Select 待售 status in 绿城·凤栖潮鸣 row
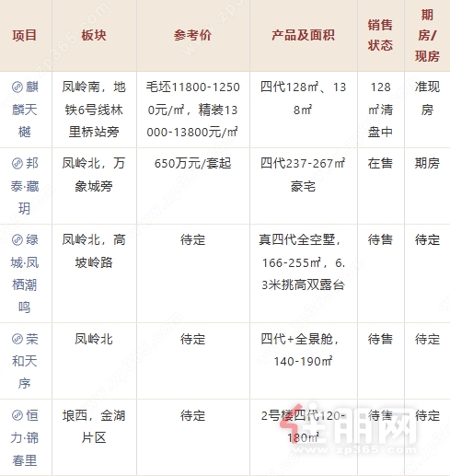 380,240
